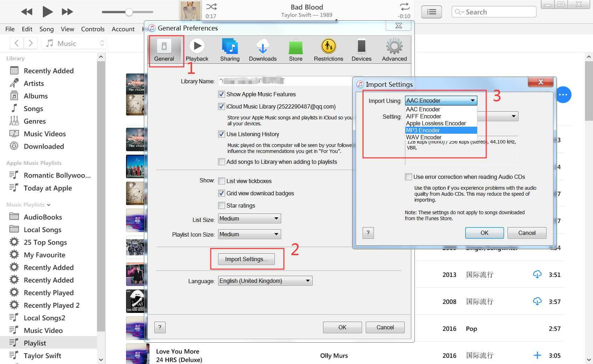Open Artists in the sidebar

pos(34,83)
